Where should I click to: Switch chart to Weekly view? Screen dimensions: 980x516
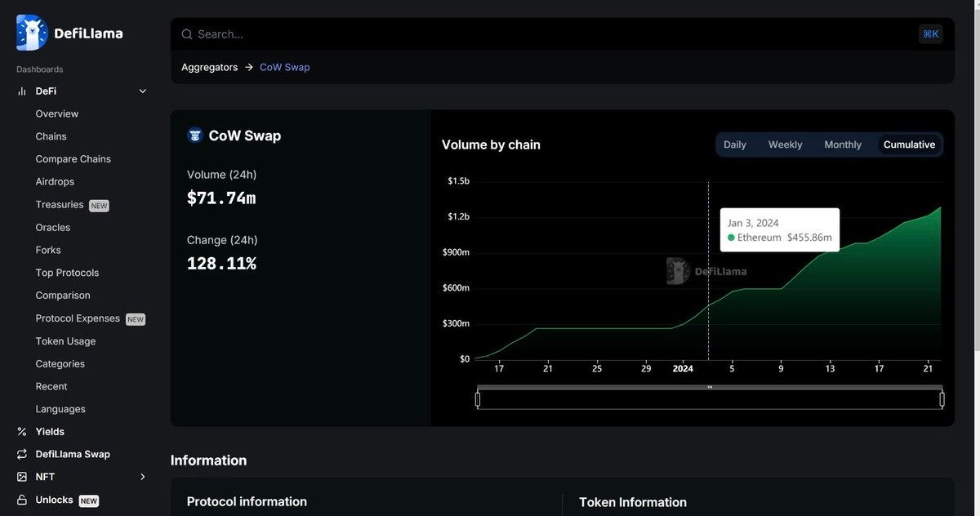click(x=786, y=145)
